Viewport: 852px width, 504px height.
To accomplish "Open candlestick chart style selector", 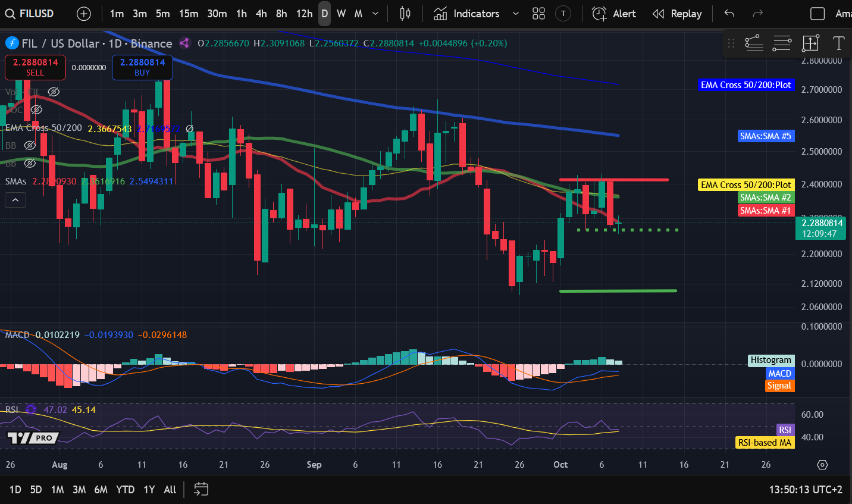I will pyautogui.click(x=405, y=14).
